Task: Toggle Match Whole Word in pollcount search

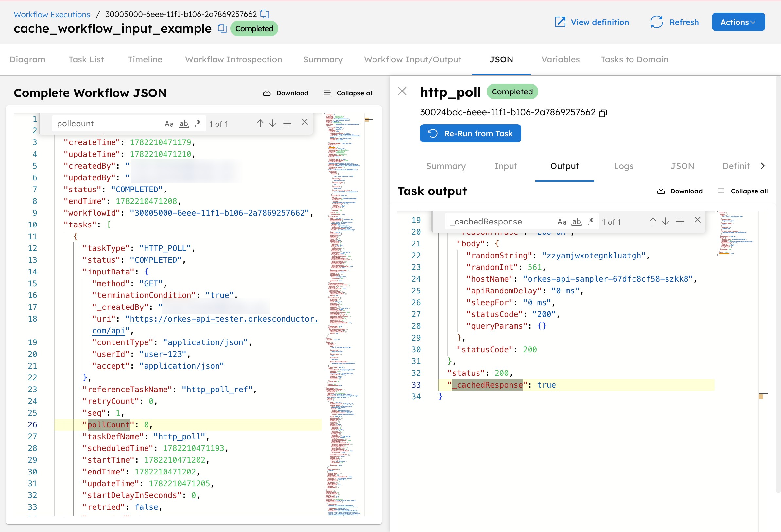Action: tap(183, 124)
